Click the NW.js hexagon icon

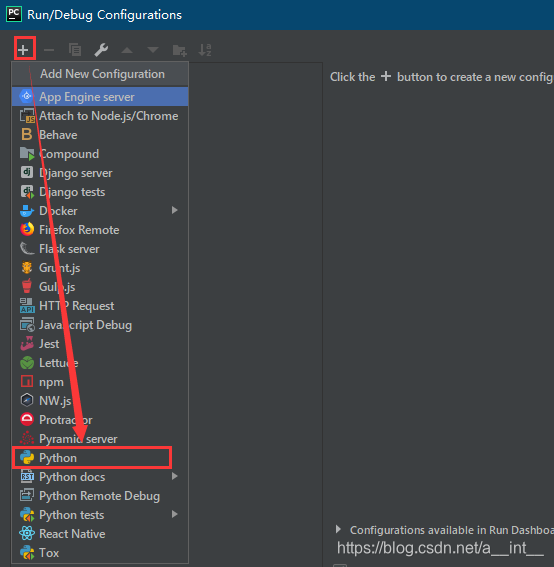tap(27, 400)
